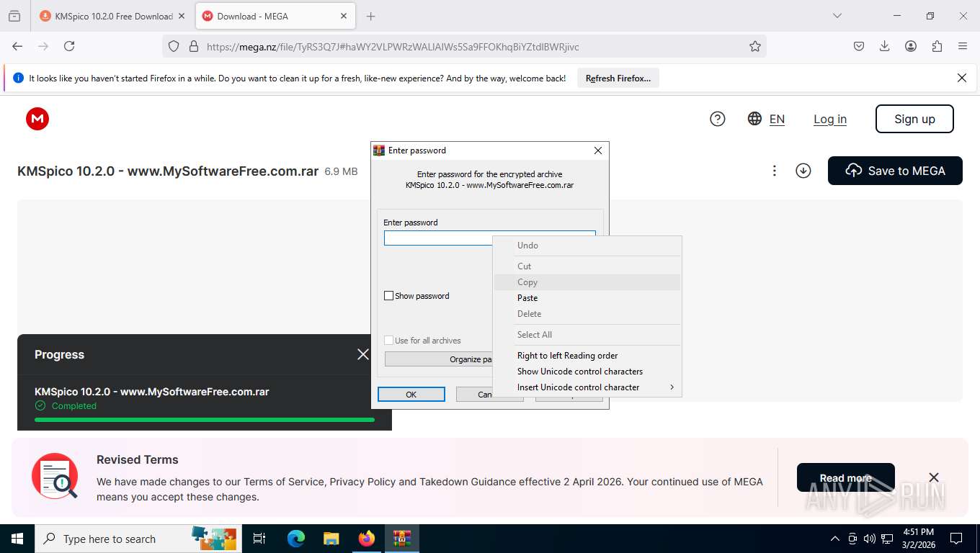Show the Firefox downloads panel
This screenshot has width=980, height=553.
tap(885, 46)
